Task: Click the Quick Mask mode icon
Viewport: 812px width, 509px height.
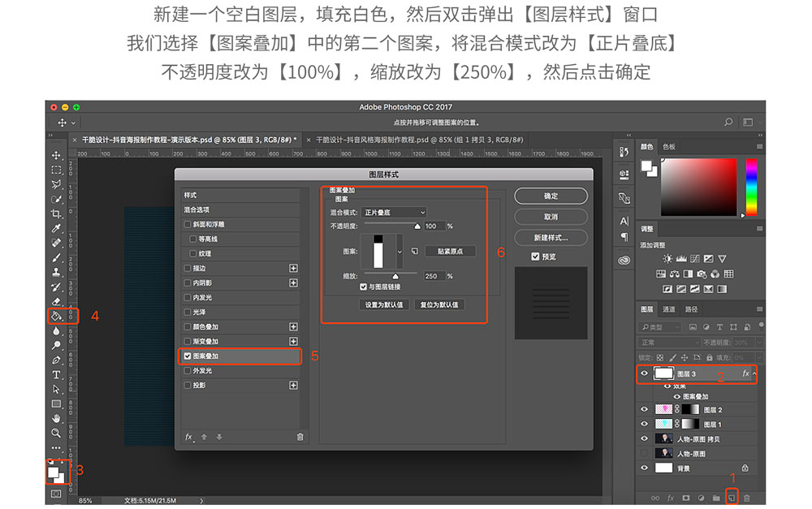Action: [56, 494]
